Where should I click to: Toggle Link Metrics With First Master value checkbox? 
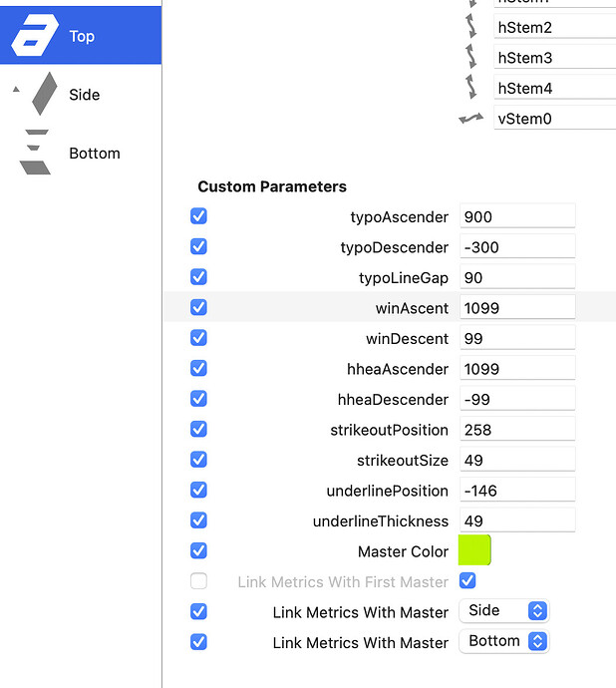pyautogui.click(x=467, y=580)
